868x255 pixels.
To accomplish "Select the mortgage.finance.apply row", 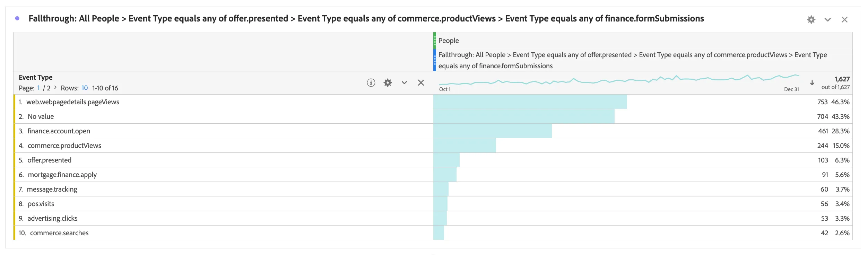I will coord(433,175).
